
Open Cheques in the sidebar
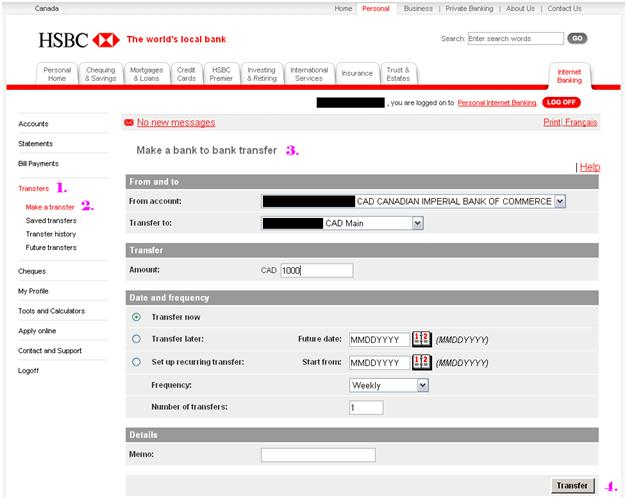click(32, 271)
